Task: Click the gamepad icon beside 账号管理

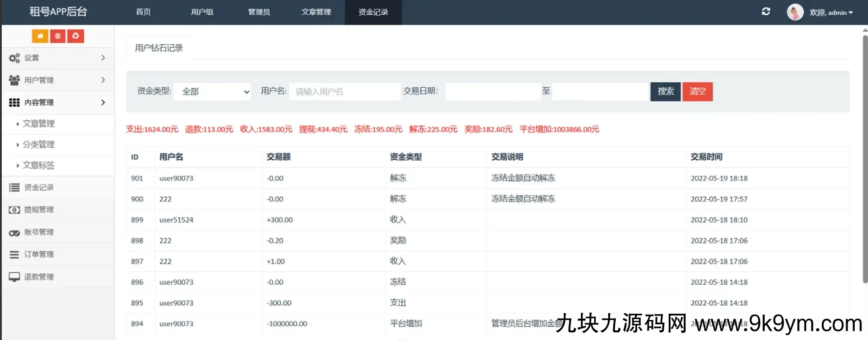Action: point(14,232)
